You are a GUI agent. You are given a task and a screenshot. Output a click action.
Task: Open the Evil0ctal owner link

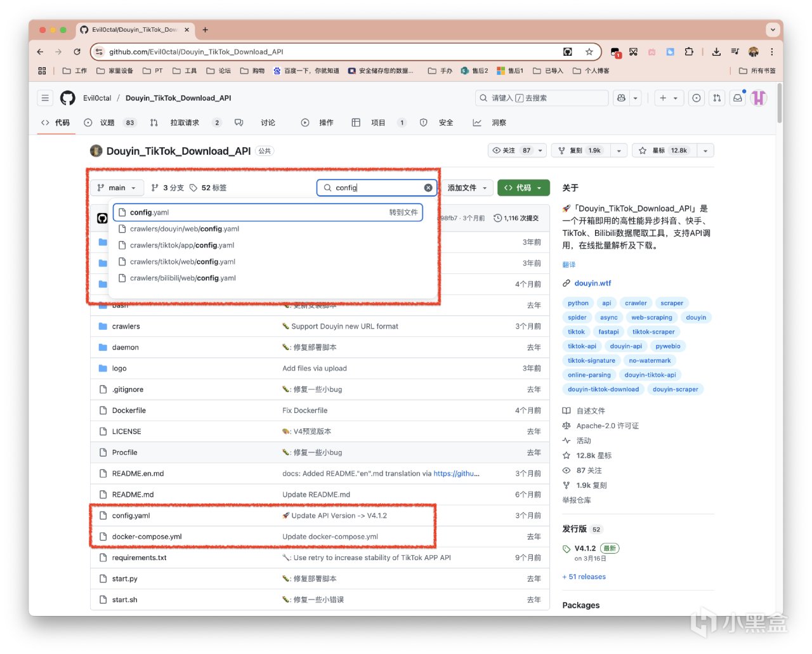tap(97, 98)
